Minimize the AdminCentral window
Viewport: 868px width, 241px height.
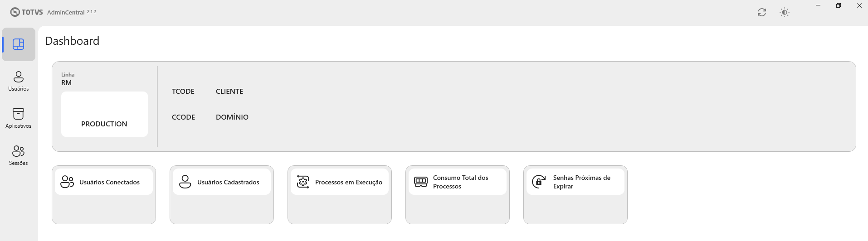pyautogui.click(x=818, y=5)
